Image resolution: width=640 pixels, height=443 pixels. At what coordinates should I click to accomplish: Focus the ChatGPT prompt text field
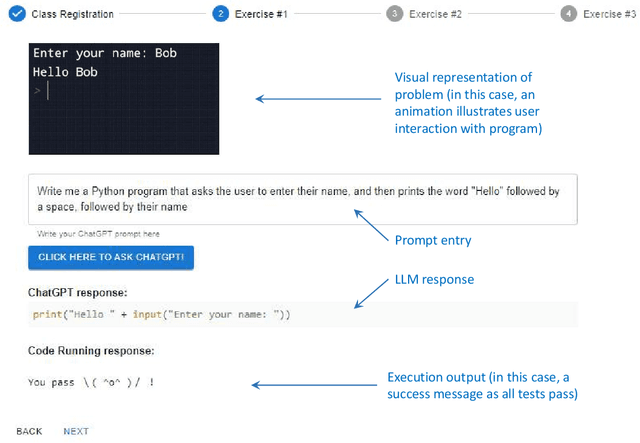tap(302, 198)
